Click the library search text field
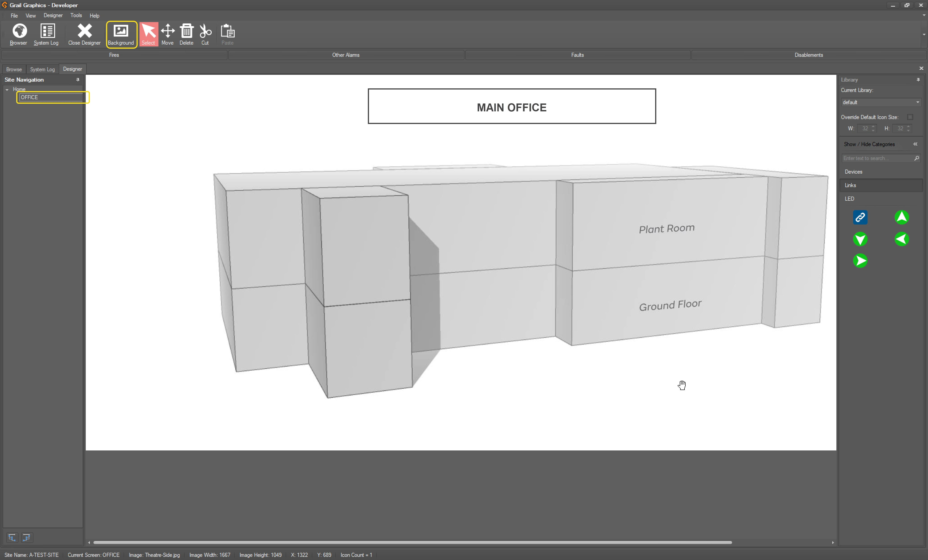Screen dimensions: 928x560 [877, 158]
